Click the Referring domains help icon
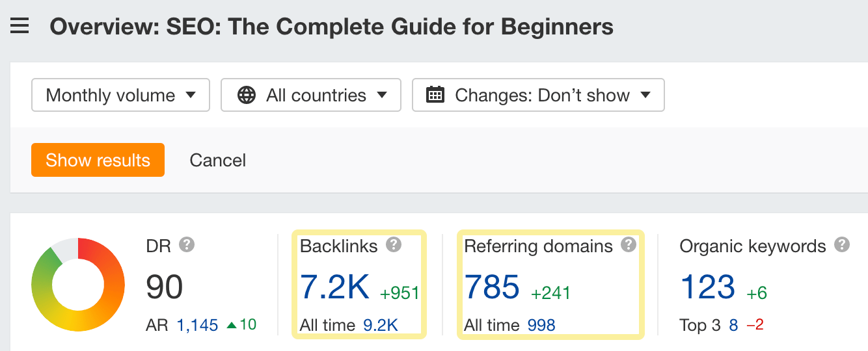868x351 pixels. coord(628,245)
